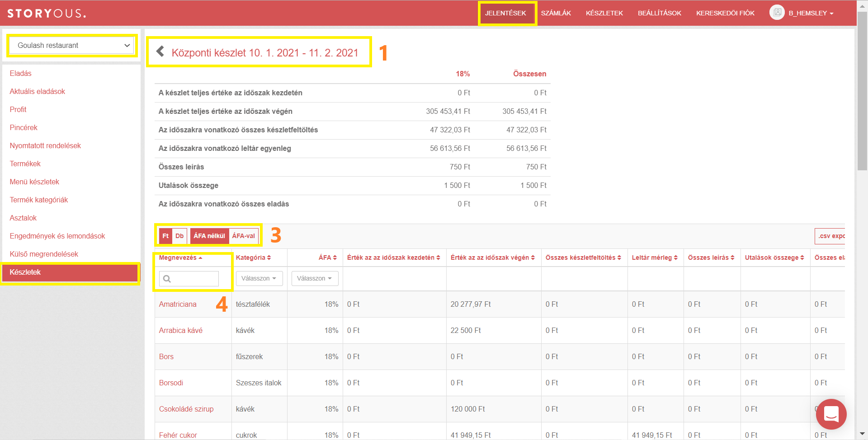Click the 20 277,97 Ft value
The height and width of the screenshot is (440, 868).
pyautogui.click(x=471, y=304)
